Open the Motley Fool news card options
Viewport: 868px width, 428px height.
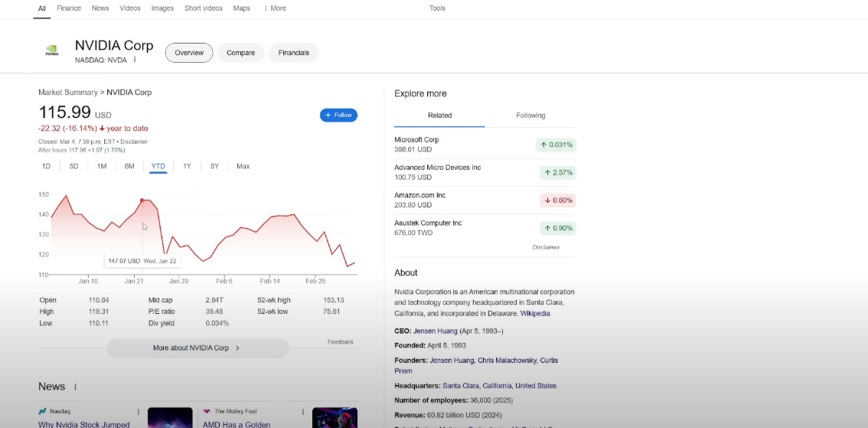click(303, 412)
